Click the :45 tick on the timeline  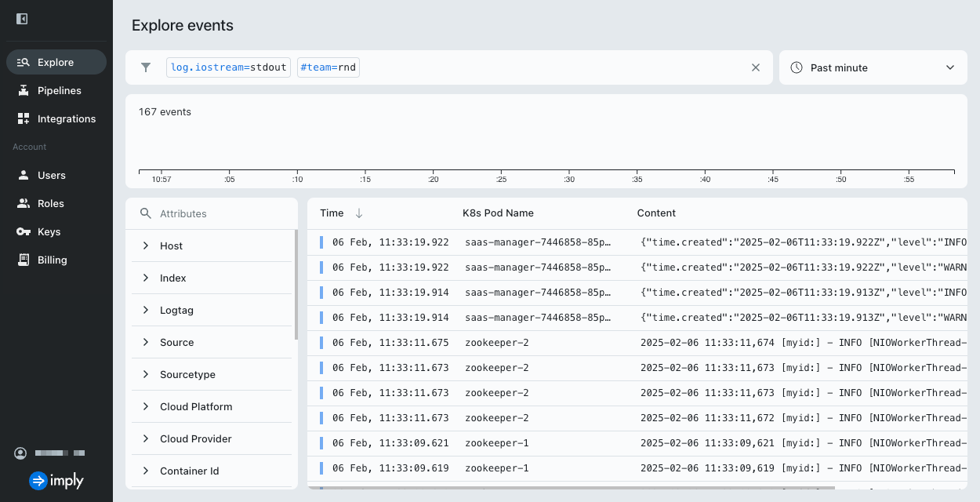772,179
